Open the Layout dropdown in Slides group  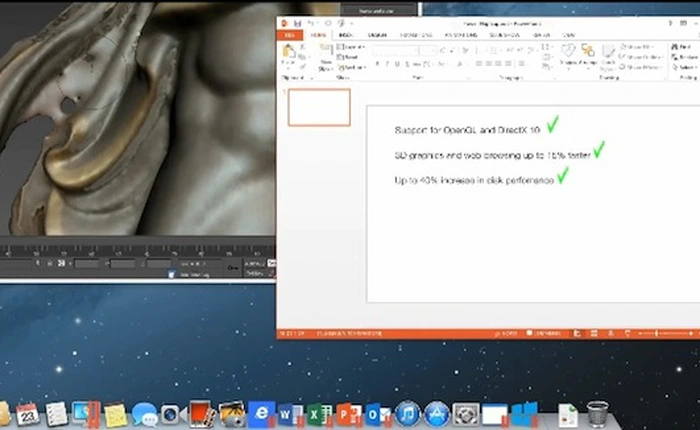click(x=352, y=46)
